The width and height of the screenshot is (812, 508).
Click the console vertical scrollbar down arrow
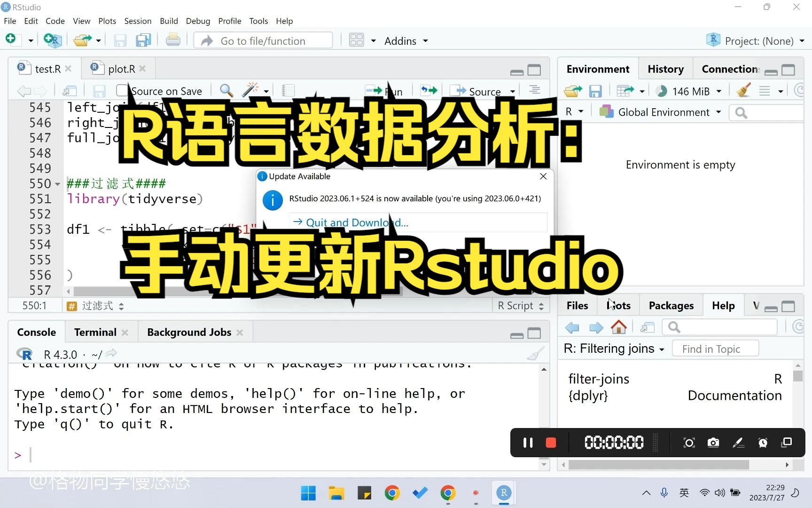(x=544, y=465)
